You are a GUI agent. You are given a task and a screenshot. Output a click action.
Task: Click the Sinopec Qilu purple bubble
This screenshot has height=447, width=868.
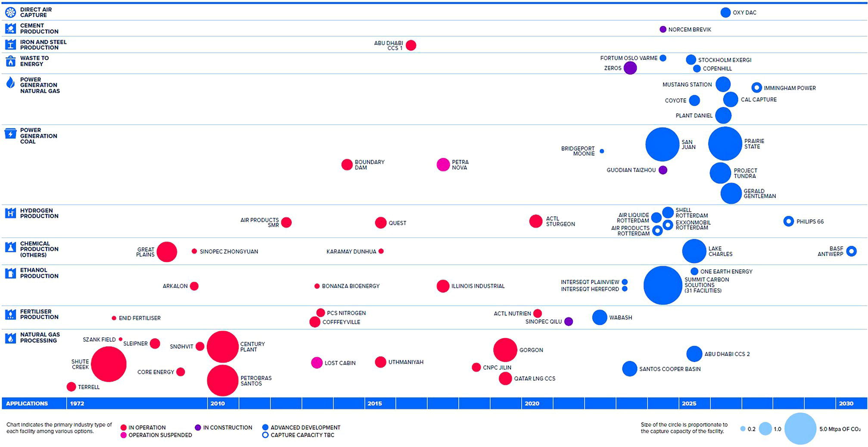coord(569,322)
